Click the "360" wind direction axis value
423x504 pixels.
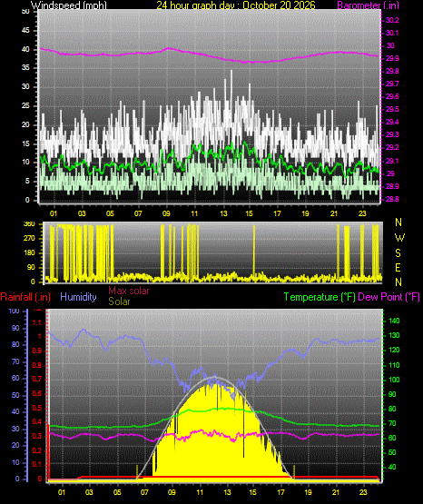(x=30, y=224)
